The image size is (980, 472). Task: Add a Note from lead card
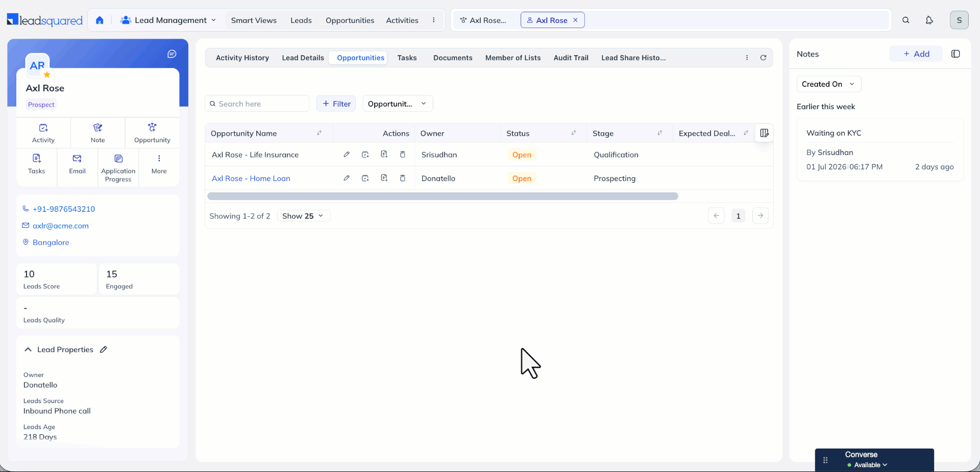coord(98,133)
